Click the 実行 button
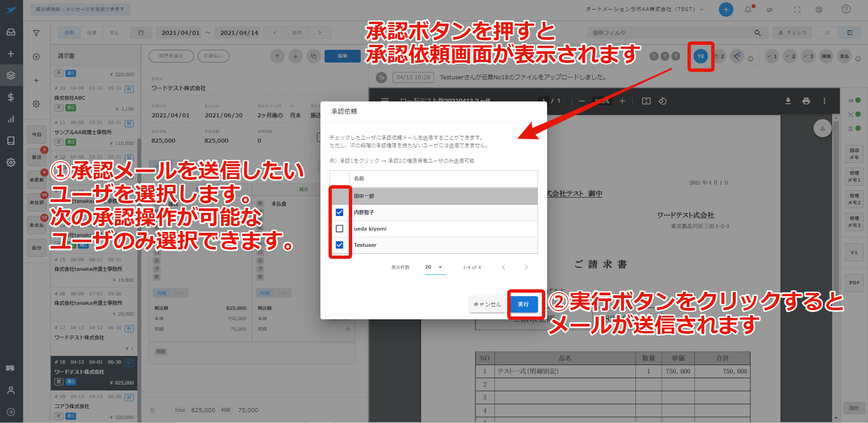This screenshot has width=868, height=423. click(x=524, y=304)
